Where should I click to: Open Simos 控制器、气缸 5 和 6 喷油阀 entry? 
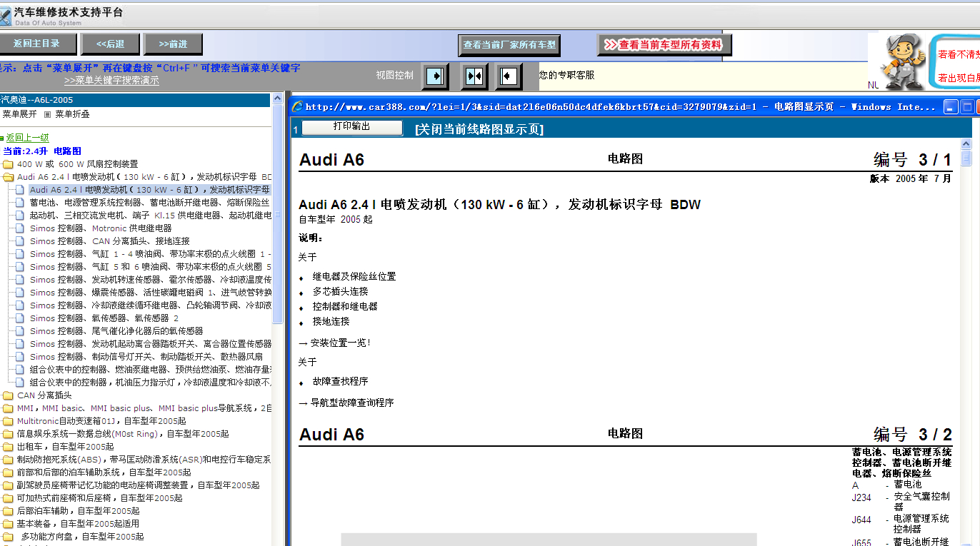coord(150,267)
